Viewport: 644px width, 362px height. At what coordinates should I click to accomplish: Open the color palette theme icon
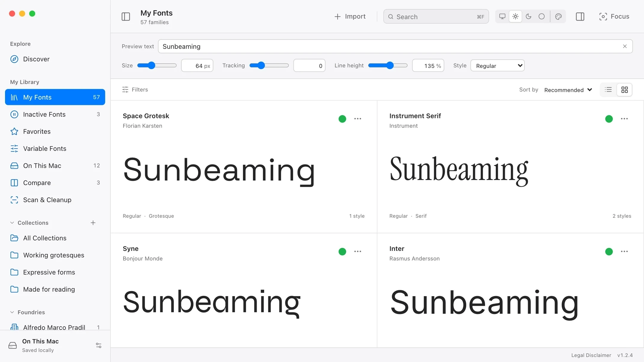coord(558,16)
